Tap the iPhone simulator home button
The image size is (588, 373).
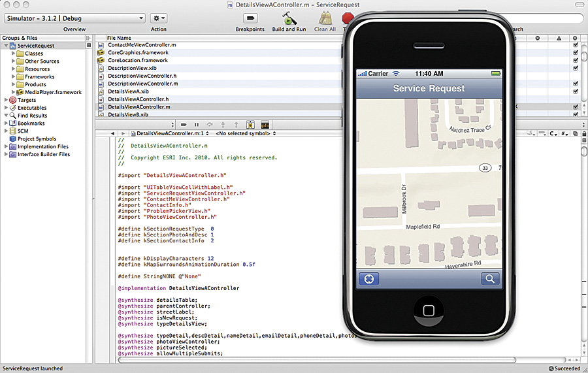coord(429,310)
